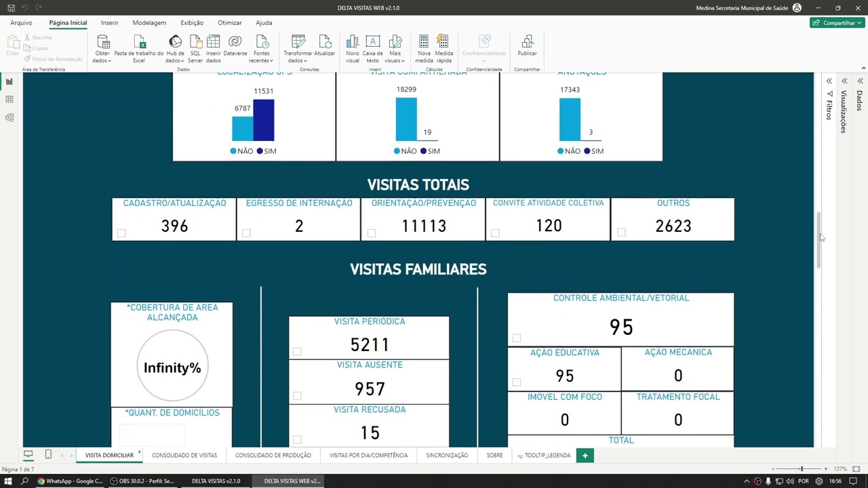Open table data view in left sidebar

pos(9,100)
